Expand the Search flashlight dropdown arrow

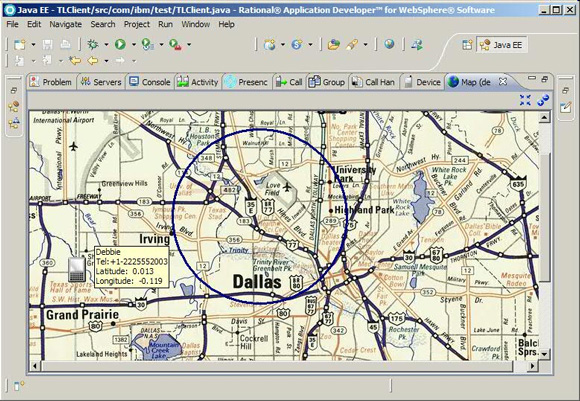(365, 45)
